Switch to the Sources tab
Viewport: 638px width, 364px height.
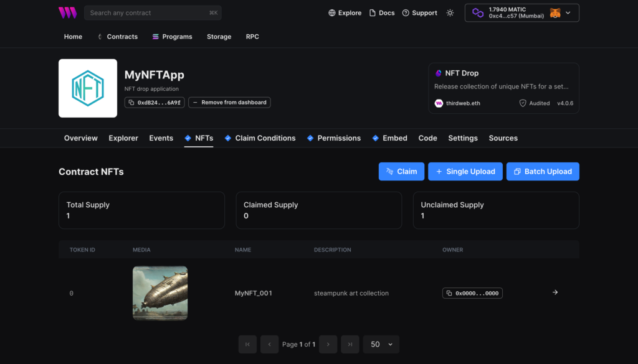coord(503,138)
